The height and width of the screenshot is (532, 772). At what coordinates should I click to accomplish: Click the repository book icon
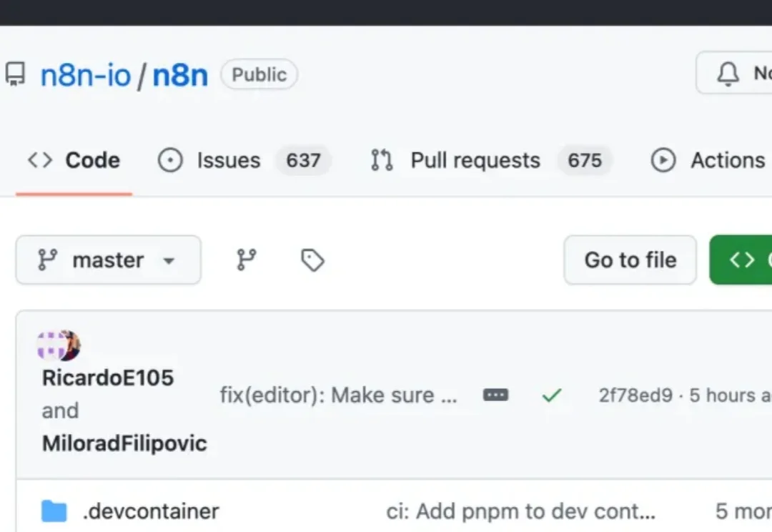15,74
